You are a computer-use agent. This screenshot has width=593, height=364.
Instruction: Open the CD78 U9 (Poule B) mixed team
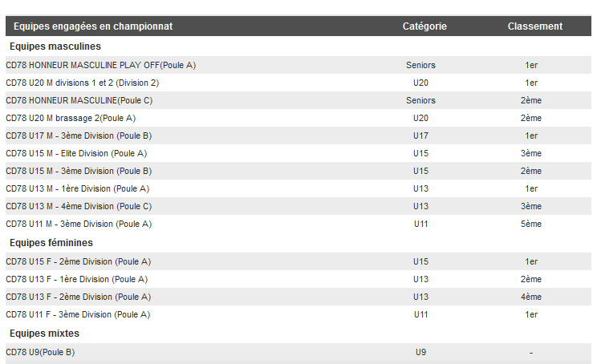[x=40, y=352]
